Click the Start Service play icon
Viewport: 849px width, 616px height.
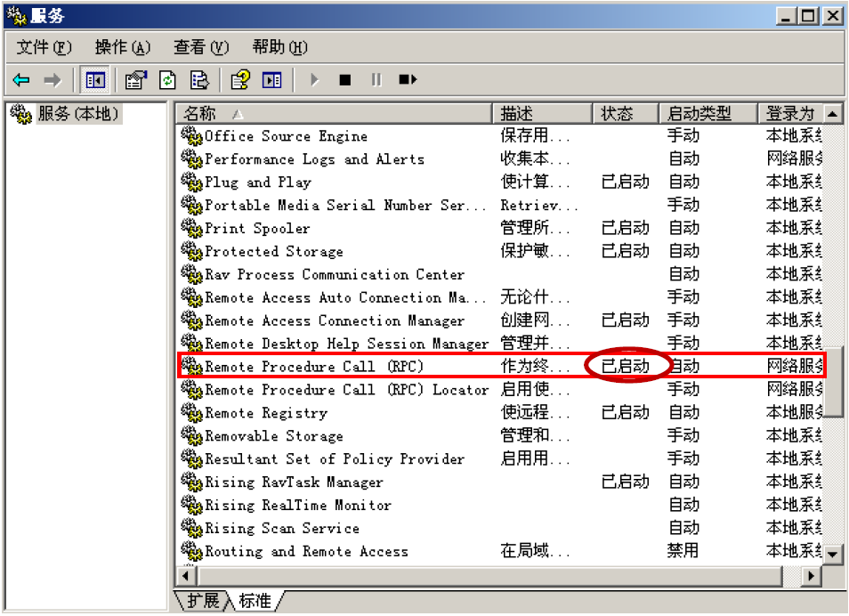tap(314, 81)
